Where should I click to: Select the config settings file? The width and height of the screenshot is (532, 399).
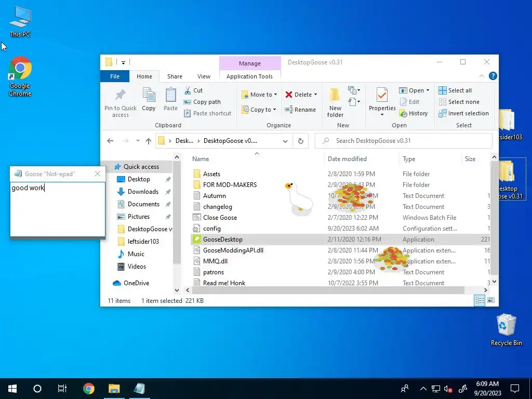tap(212, 229)
